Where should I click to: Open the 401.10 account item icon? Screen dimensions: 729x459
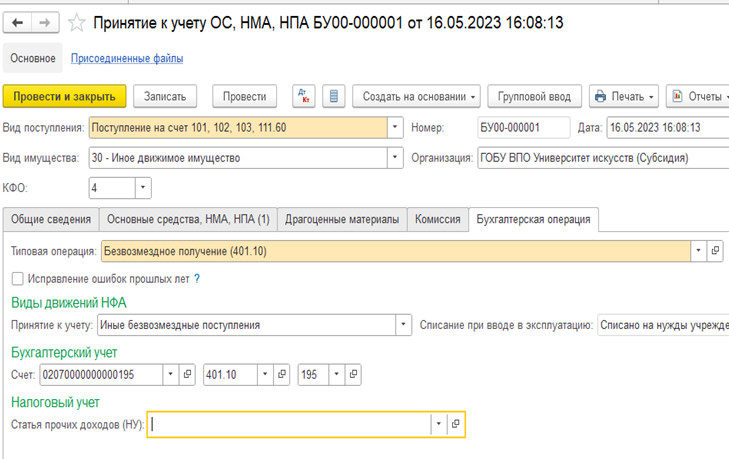pos(282,374)
